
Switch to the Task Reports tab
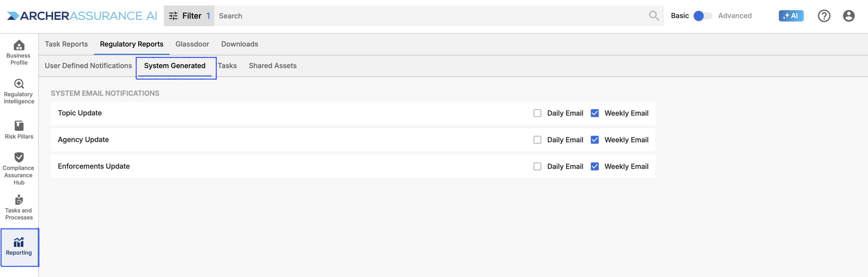(x=66, y=44)
